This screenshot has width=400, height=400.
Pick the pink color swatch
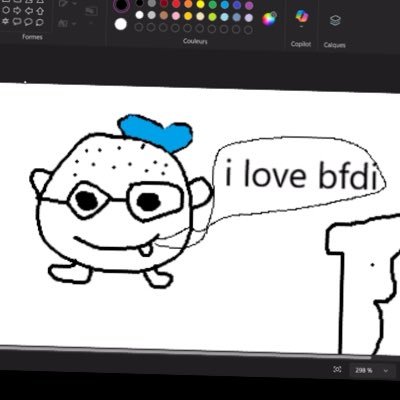pyautogui.click(x=176, y=16)
